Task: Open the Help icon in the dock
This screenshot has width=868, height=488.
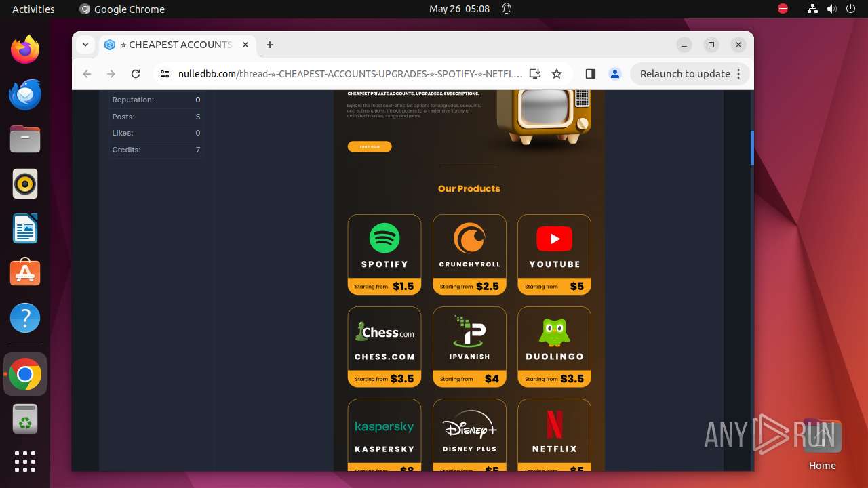Action: (25, 318)
